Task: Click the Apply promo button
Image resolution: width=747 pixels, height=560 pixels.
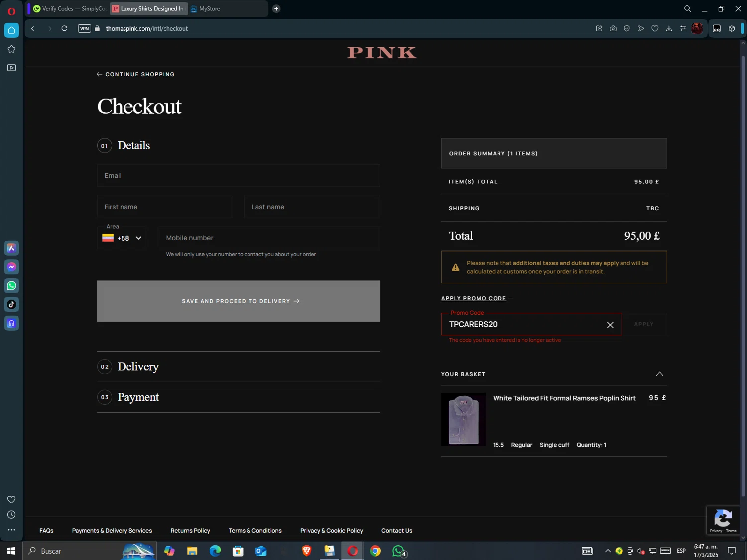Action: (644, 324)
